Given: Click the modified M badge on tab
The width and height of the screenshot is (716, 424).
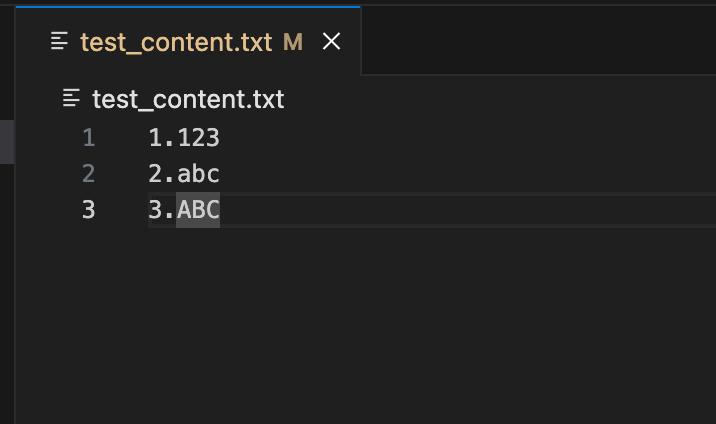Looking at the screenshot, I should click(293, 42).
